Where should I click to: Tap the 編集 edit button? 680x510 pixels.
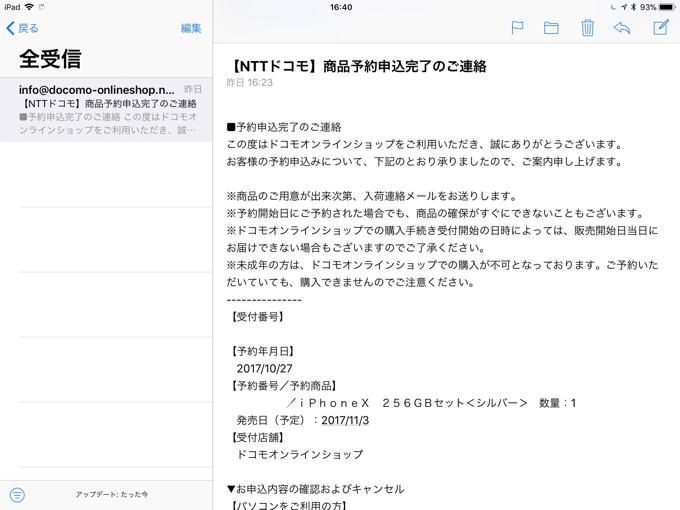pyautogui.click(x=191, y=28)
